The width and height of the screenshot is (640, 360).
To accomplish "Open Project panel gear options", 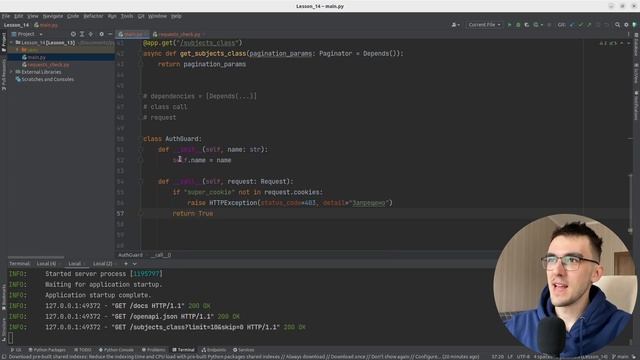I will 101,34.
